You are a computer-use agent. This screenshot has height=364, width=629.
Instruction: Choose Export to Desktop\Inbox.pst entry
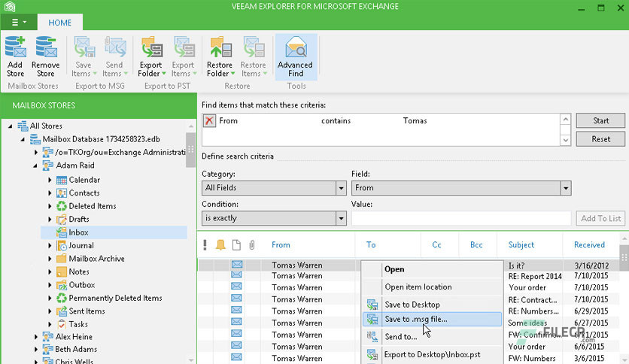433,355
